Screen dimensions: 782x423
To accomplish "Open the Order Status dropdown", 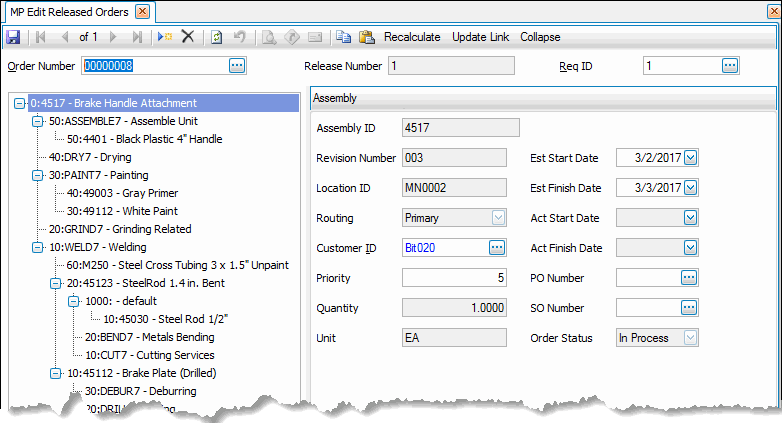I will point(689,338).
